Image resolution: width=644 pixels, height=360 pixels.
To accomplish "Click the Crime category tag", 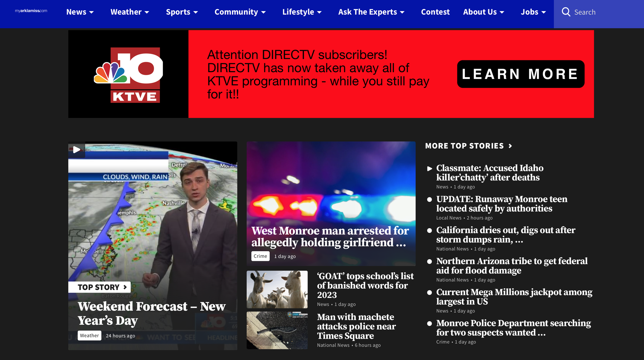I will tap(260, 256).
